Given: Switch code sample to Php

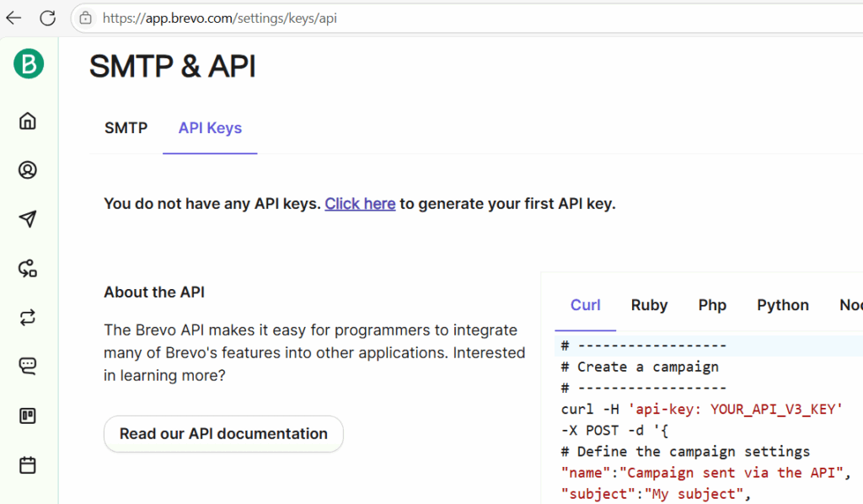Looking at the screenshot, I should 712,305.
